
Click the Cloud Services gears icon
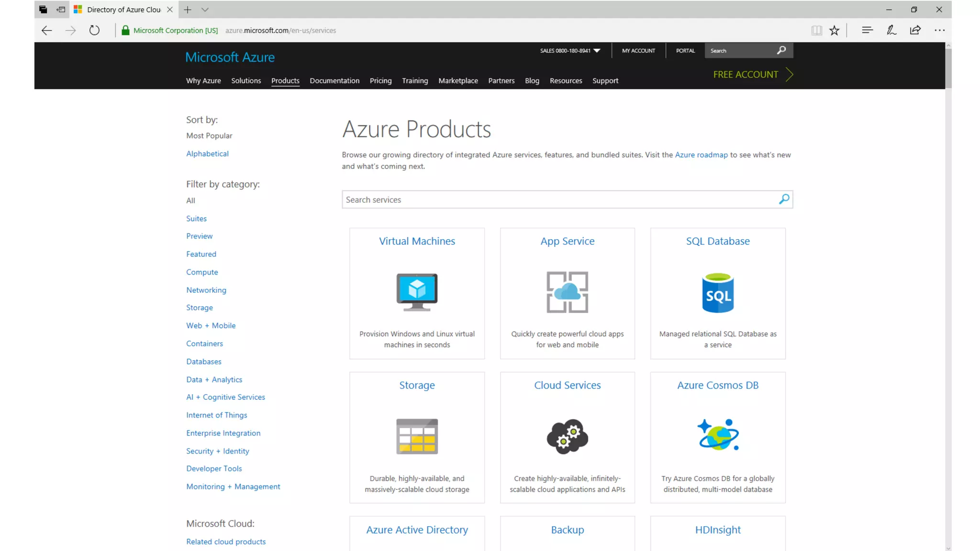[567, 436]
